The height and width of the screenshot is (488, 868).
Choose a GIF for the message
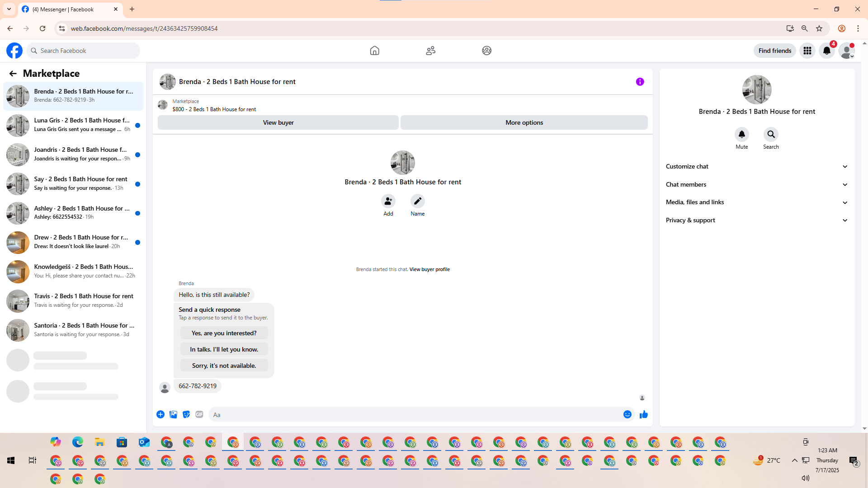point(199,414)
